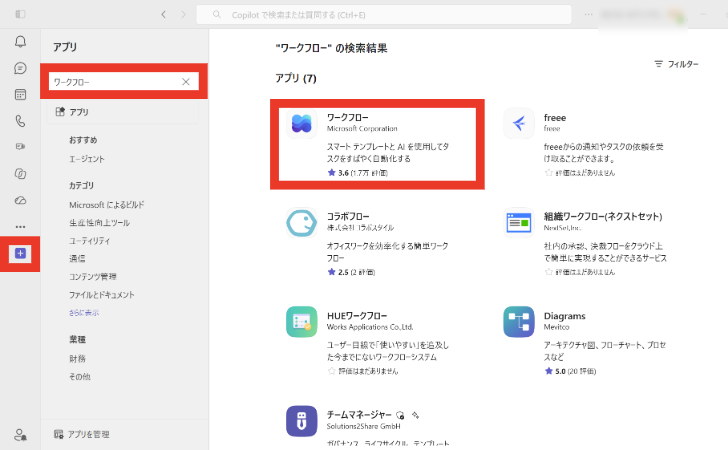Click the Diagrams app icon
The width and height of the screenshot is (728, 450).
point(519,322)
